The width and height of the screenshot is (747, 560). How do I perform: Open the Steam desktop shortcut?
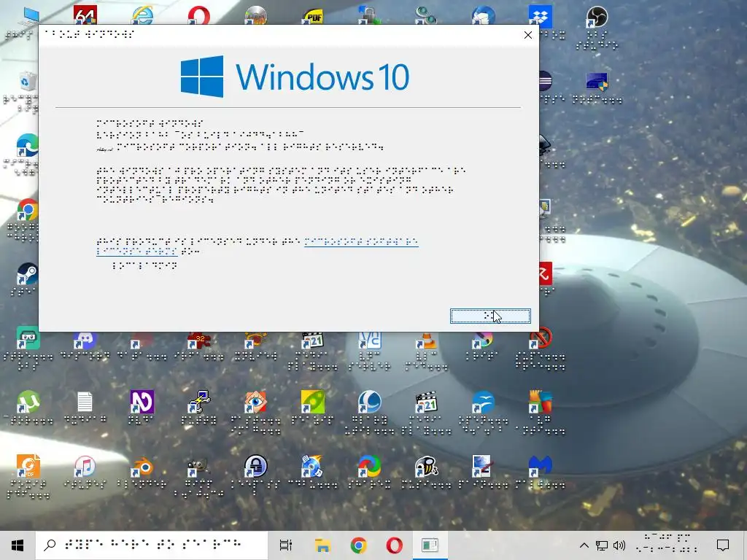pyautogui.click(x=28, y=274)
